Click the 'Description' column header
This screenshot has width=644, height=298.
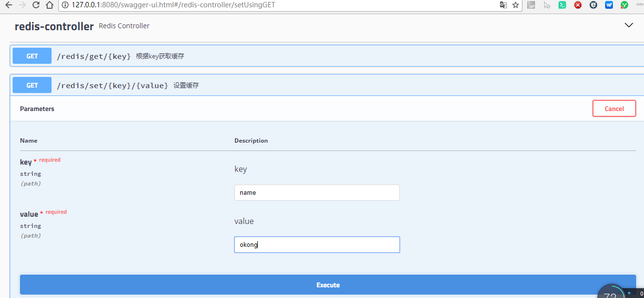coord(251,140)
